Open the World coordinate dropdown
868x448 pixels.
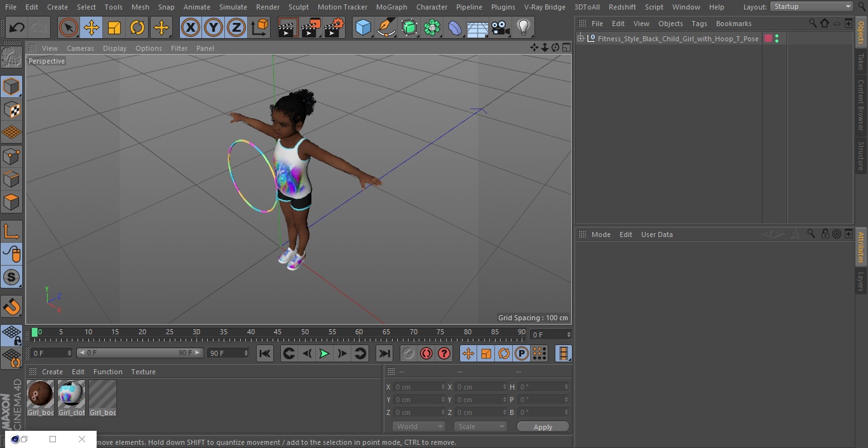coord(419,426)
